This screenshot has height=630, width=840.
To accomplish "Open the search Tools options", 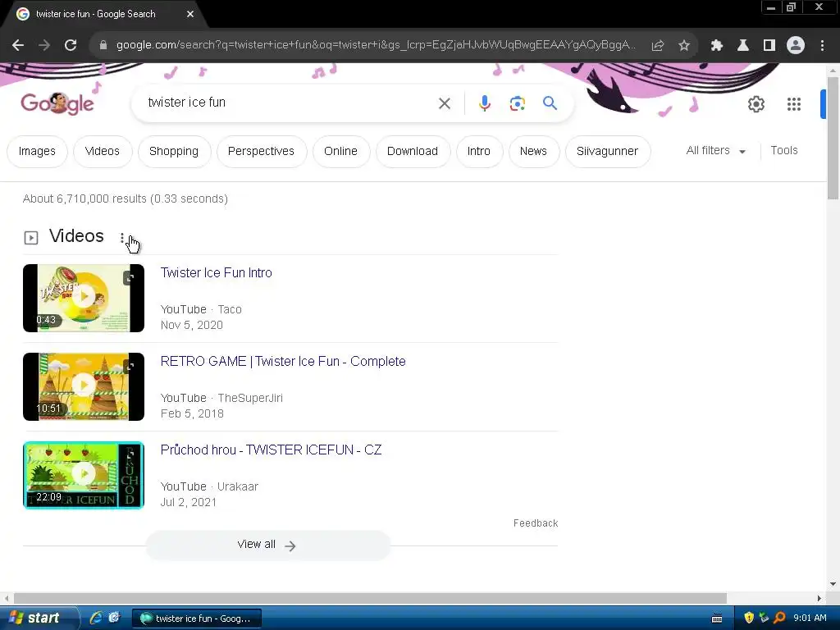I will pyautogui.click(x=783, y=151).
